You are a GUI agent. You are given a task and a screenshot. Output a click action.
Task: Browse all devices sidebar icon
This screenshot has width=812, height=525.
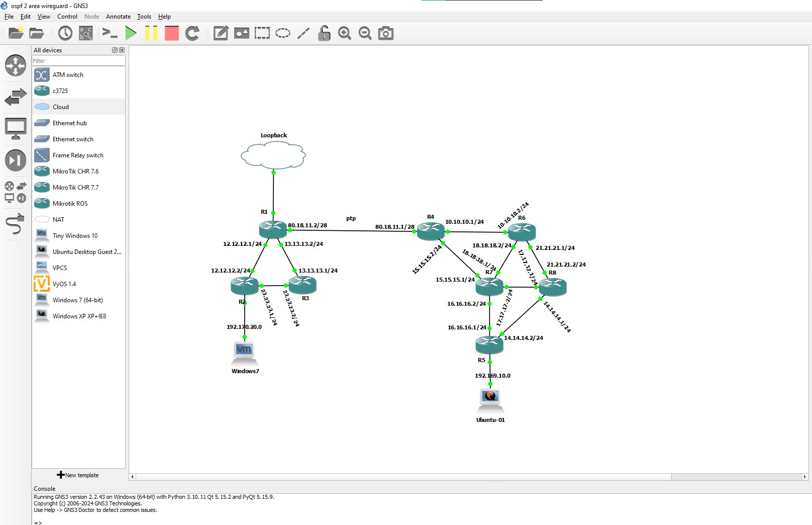[16, 192]
